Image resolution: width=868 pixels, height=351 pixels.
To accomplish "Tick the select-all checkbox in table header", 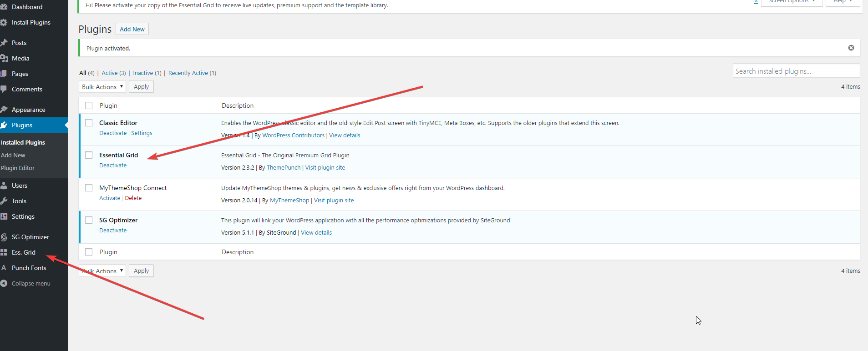I will point(89,105).
